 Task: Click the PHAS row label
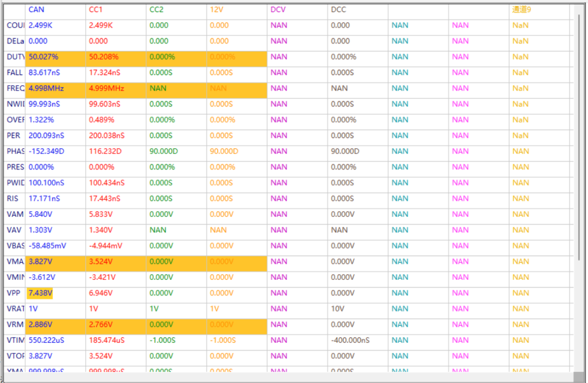point(15,151)
